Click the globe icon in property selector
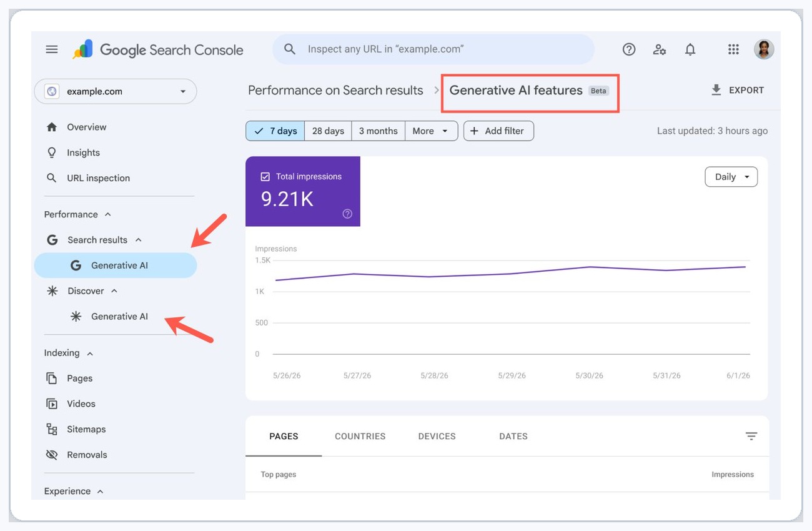812x531 pixels. (52, 91)
